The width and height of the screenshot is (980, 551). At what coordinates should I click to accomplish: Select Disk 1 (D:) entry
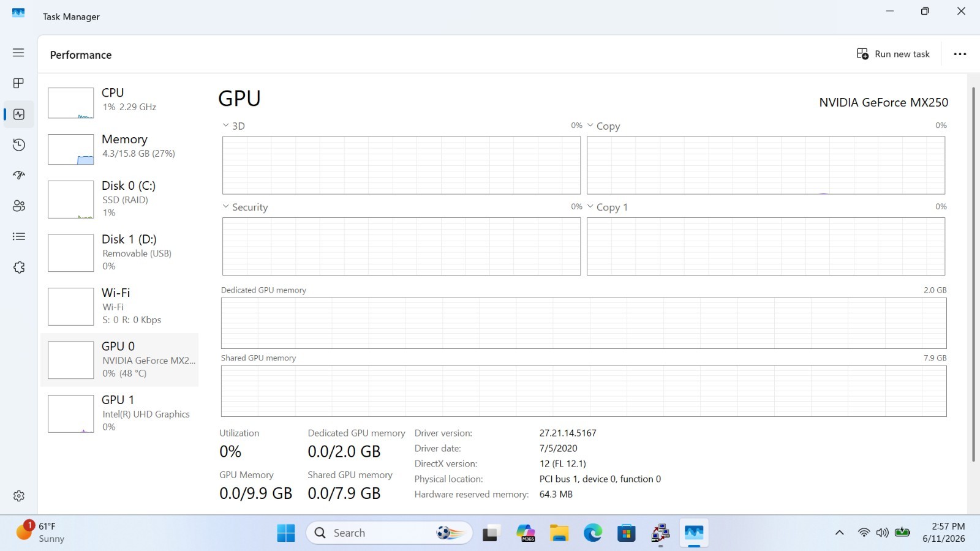point(119,252)
